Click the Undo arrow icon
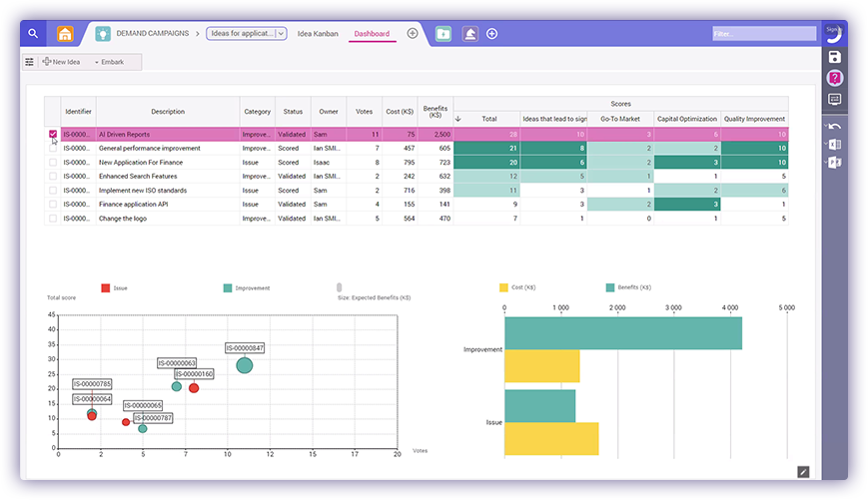The width and height of the screenshot is (868, 500). [835, 126]
